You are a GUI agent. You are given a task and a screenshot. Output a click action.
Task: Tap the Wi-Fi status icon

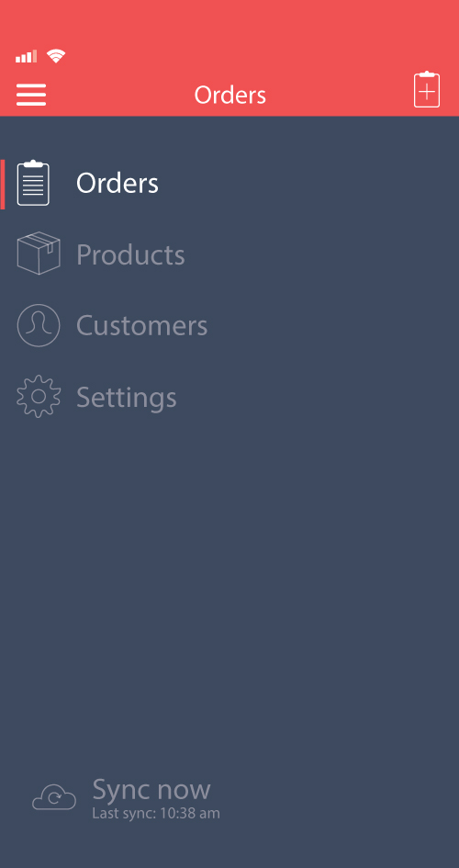(x=56, y=55)
